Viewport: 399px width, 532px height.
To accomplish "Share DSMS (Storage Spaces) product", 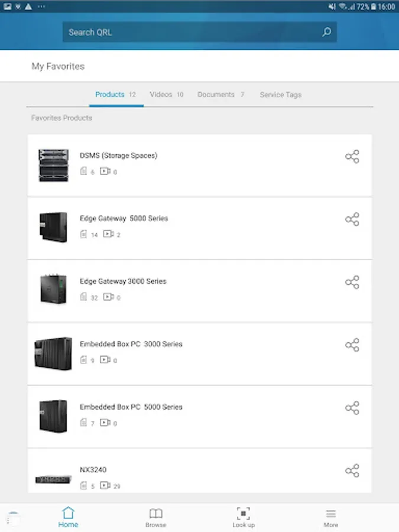I will [352, 157].
